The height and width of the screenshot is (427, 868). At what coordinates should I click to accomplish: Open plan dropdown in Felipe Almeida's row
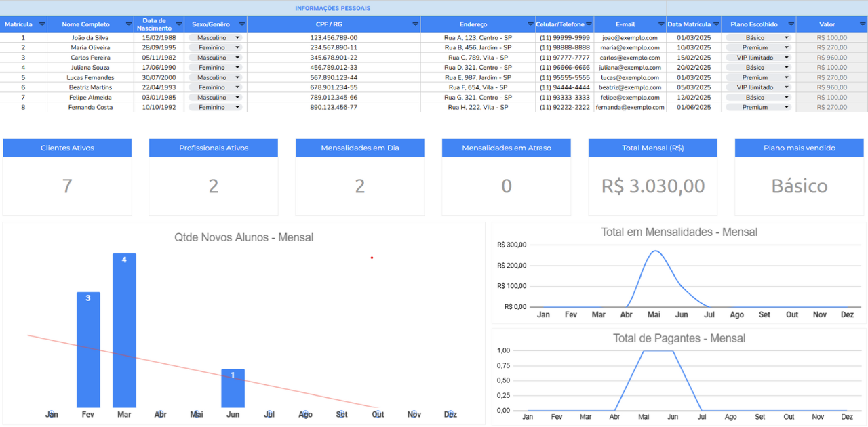[787, 97]
